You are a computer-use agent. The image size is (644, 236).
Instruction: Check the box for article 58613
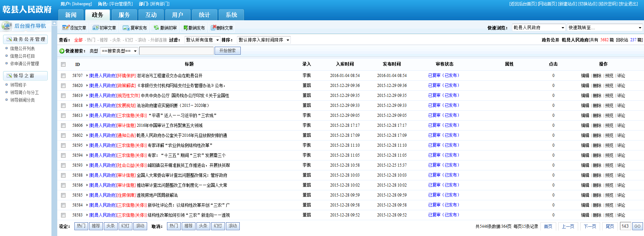point(63,115)
